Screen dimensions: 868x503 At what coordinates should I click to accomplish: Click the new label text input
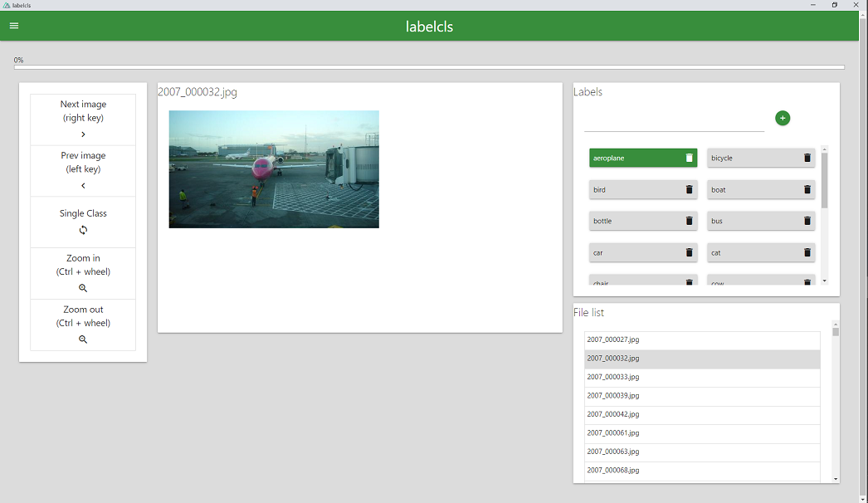674,122
